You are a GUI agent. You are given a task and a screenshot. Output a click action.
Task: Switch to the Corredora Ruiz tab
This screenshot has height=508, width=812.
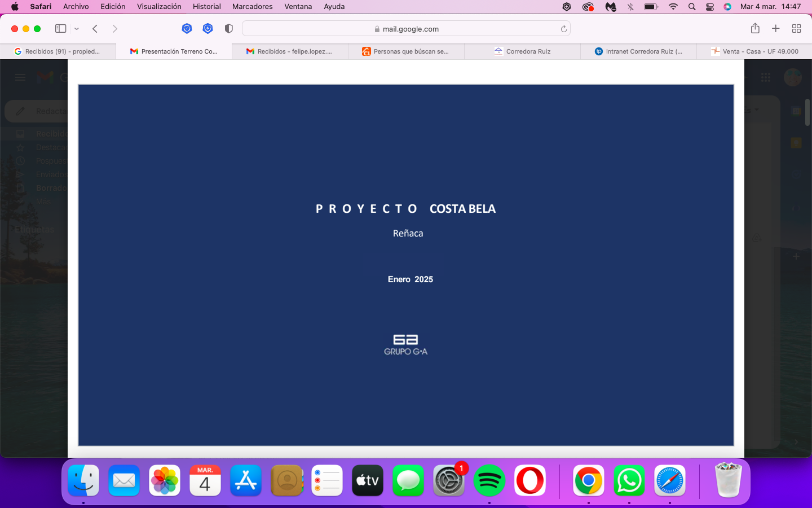[522, 51]
